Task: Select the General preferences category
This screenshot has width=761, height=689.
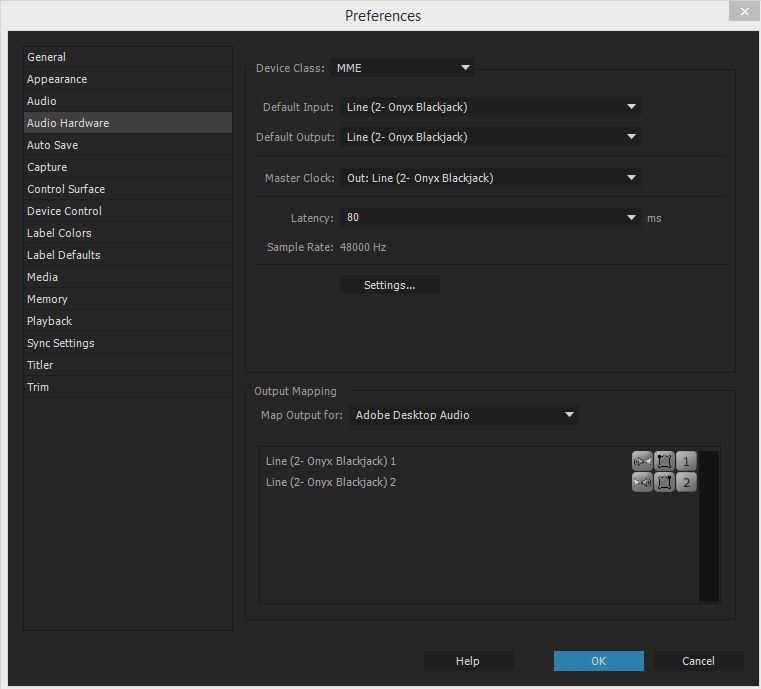Action: point(128,57)
